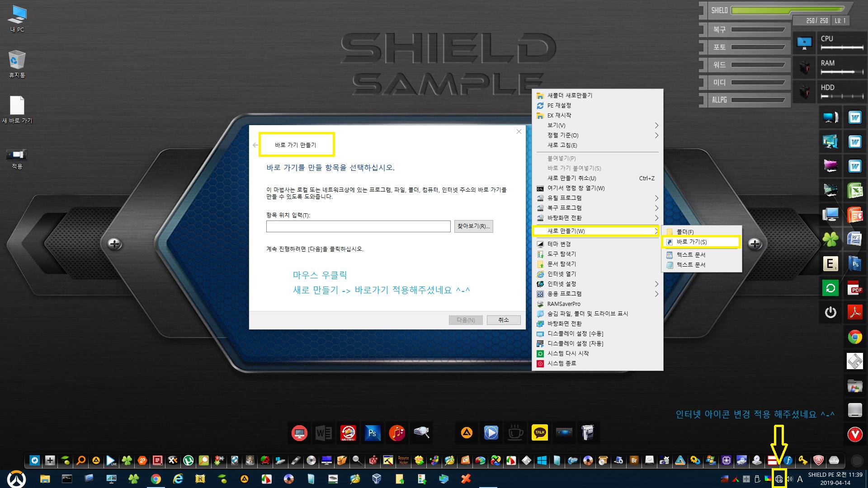868x488 pixels.
Task: Click 찾아보기(R) button in shortcut wizard
Action: [474, 226]
